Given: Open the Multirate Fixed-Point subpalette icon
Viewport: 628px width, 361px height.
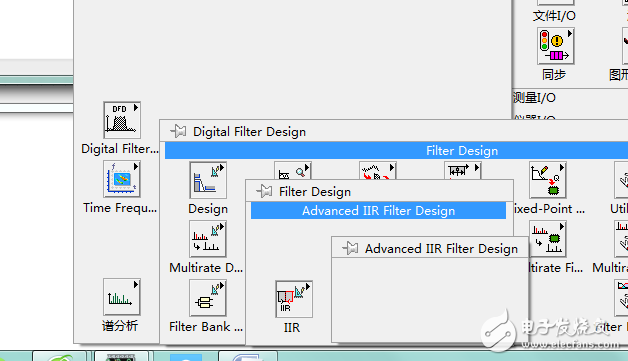Looking at the screenshot, I should pos(547,239).
